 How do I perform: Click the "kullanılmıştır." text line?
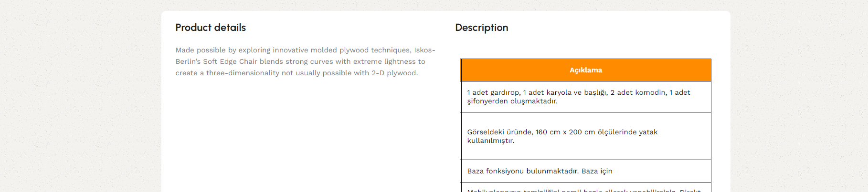tap(490, 141)
